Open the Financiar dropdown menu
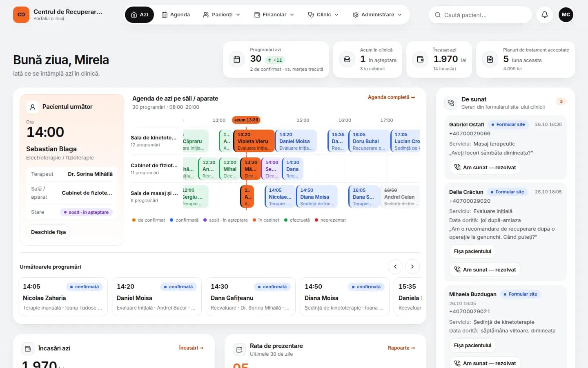The image size is (588, 368). [274, 15]
